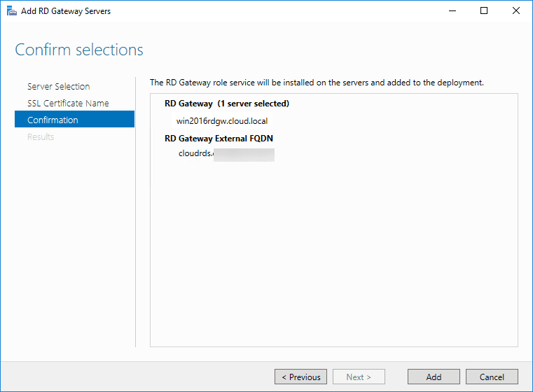Screen dimensions: 533x392
Task: Click the RD Gateway (1 server selected) heading
Action: pos(227,104)
